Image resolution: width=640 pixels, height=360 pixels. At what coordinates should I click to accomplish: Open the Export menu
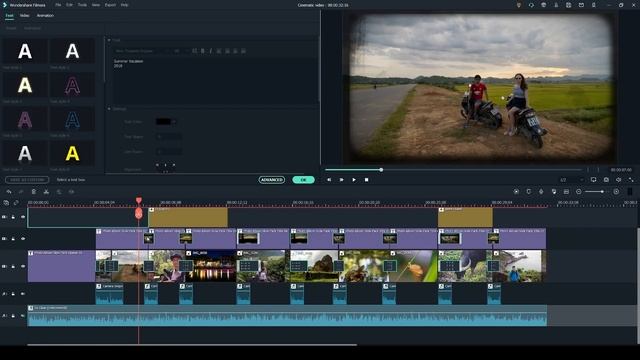click(110, 5)
